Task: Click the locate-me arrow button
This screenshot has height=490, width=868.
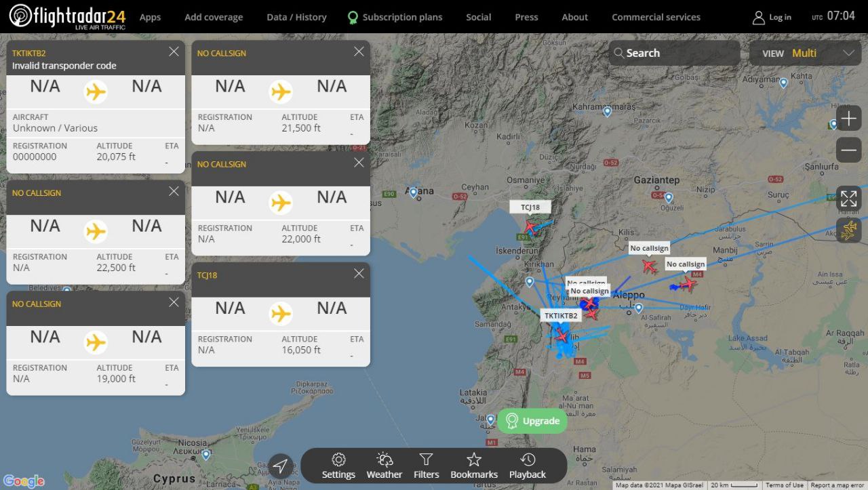Action: [x=281, y=466]
